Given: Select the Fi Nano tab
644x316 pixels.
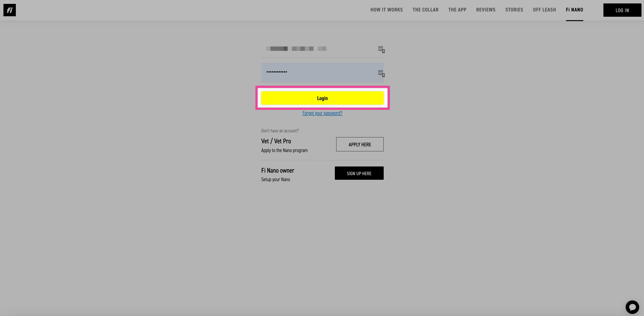Looking at the screenshot, I should tap(575, 10).
